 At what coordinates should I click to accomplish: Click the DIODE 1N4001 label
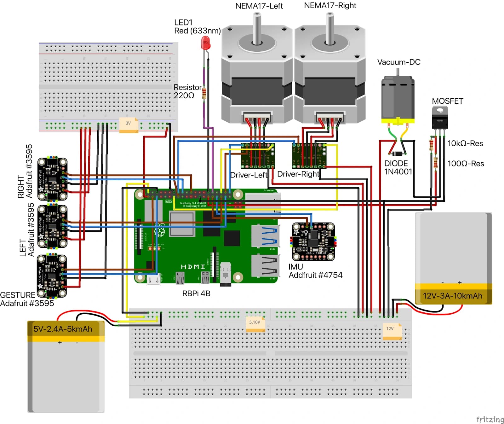398,167
